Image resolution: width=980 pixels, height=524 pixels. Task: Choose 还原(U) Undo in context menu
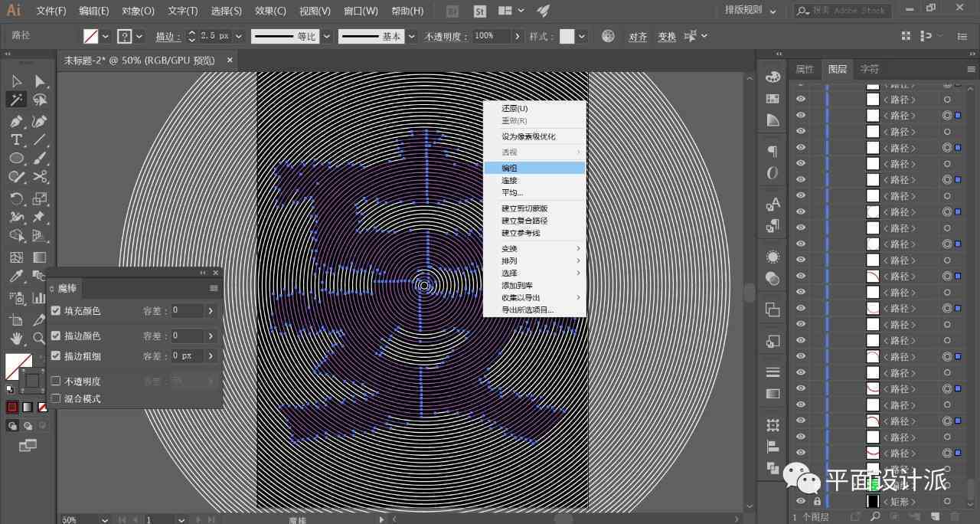click(x=534, y=109)
